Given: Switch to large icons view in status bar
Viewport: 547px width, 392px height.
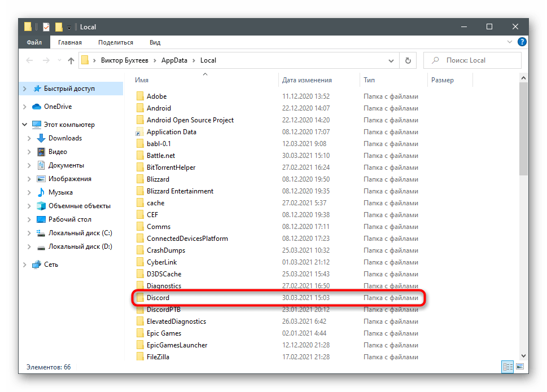Looking at the screenshot, I should [x=521, y=367].
